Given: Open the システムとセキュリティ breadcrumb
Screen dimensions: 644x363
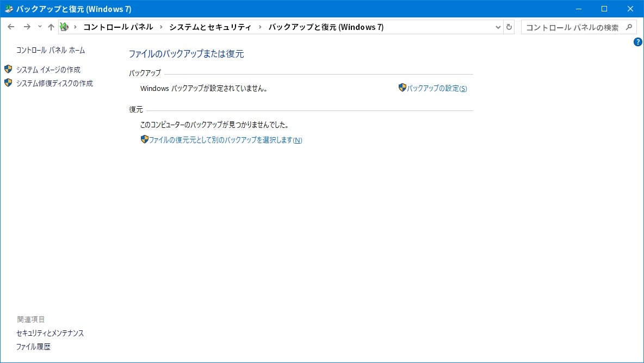Looking at the screenshot, I should tap(210, 27).
